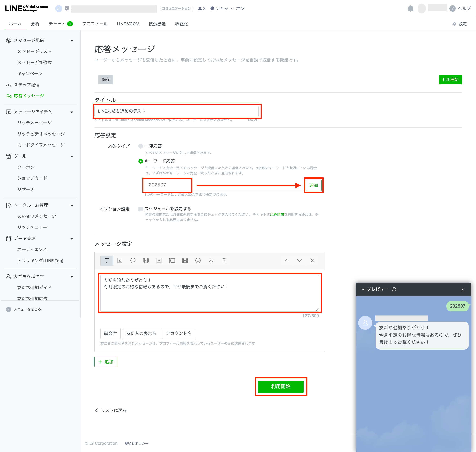Click the user profile circle in header
The height and width of the screenshot is (452, 476).
point(422,8)
